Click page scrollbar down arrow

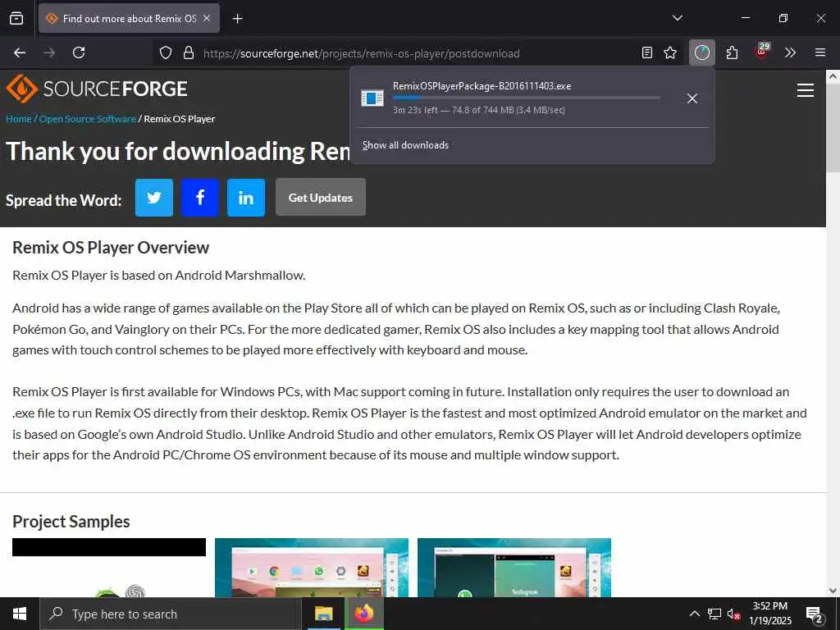(x=833, y=591)
